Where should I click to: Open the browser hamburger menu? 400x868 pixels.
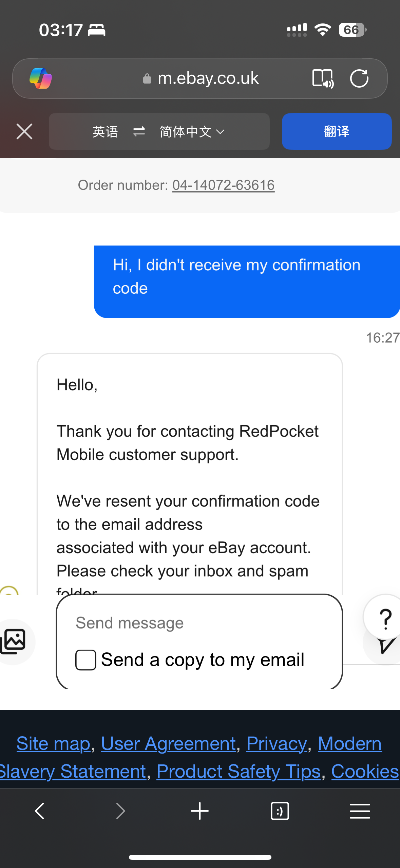click(360, 811)
